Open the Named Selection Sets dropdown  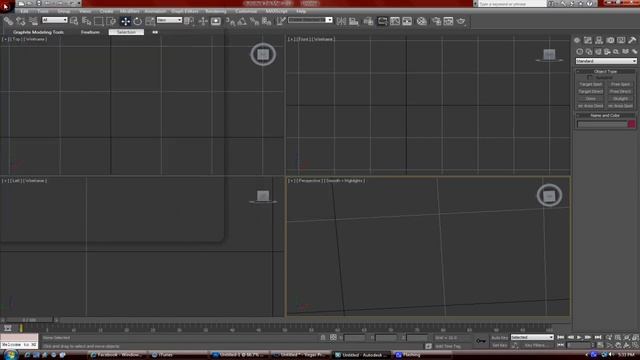tap(310, 20)
